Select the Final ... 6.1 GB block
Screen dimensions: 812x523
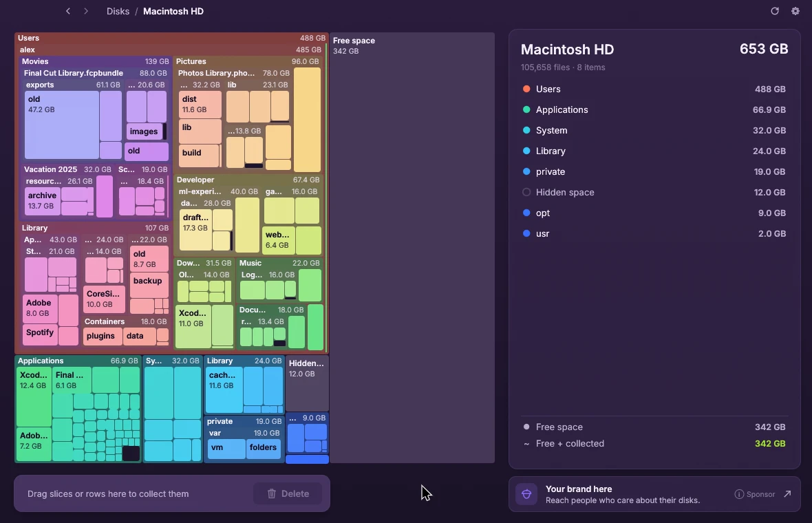[72, 380]
